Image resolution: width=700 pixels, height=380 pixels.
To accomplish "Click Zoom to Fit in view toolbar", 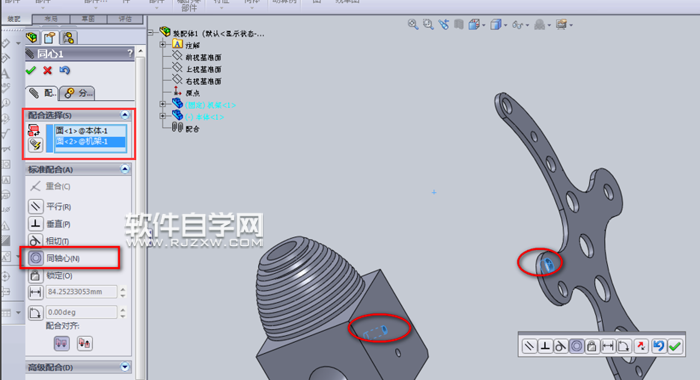I will pos(413,25).
